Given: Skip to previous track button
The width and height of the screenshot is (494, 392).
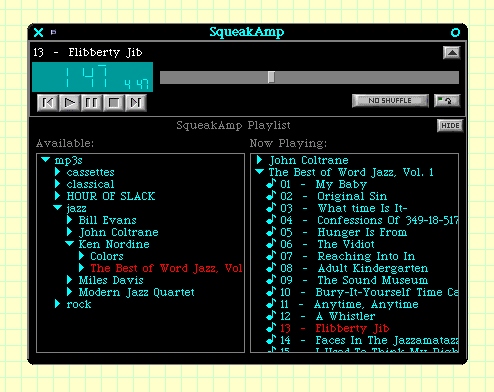Looking at the screenshot, I should (x=47, y=103).
